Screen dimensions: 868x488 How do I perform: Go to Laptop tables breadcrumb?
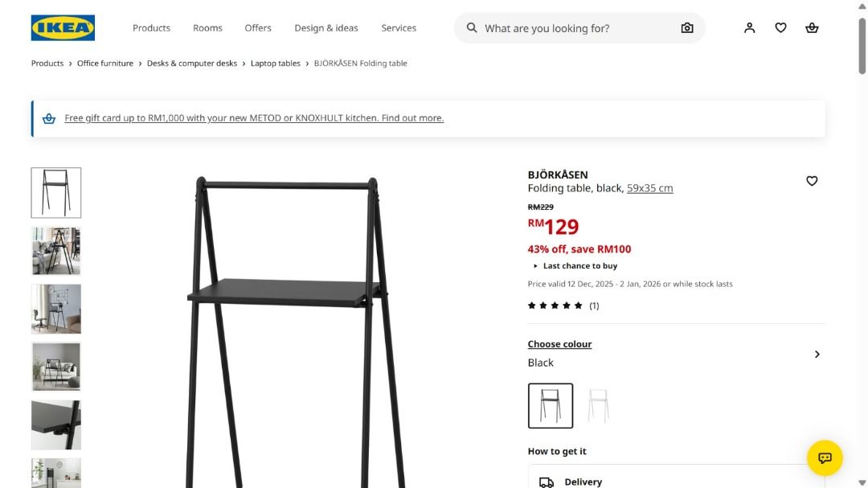[275, 64]
